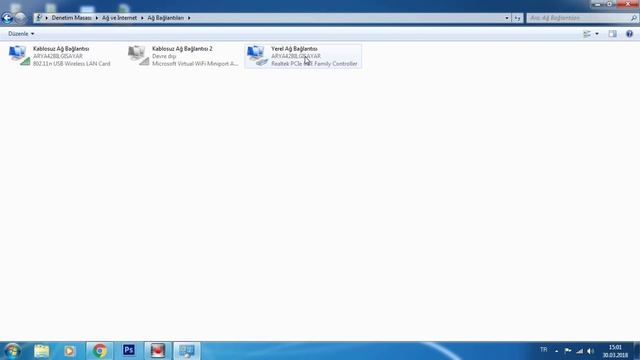Click the Forward navigation arrow
This screenshot has width=640, height=360.
tap(20, 18)
